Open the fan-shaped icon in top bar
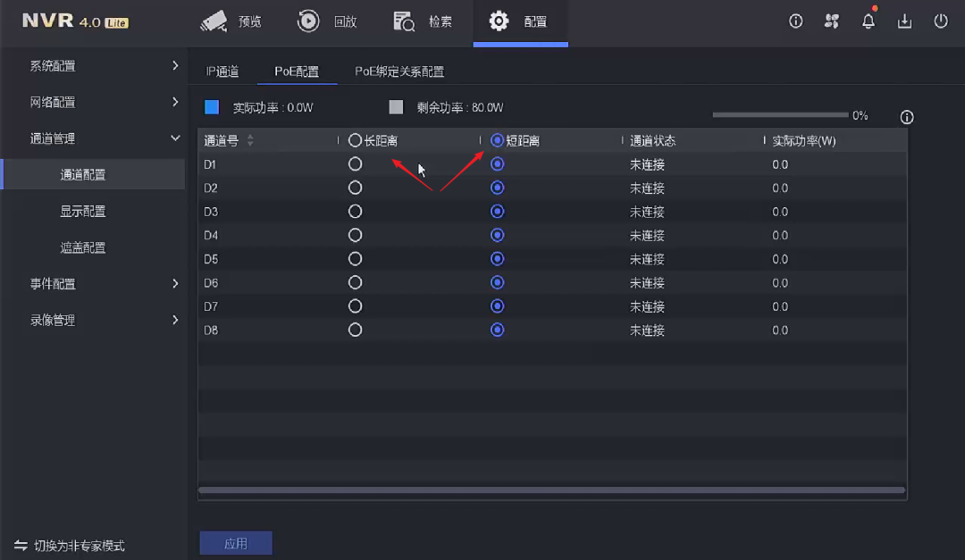The width and height of the screenshot is (965, 560). coord(832,21)
